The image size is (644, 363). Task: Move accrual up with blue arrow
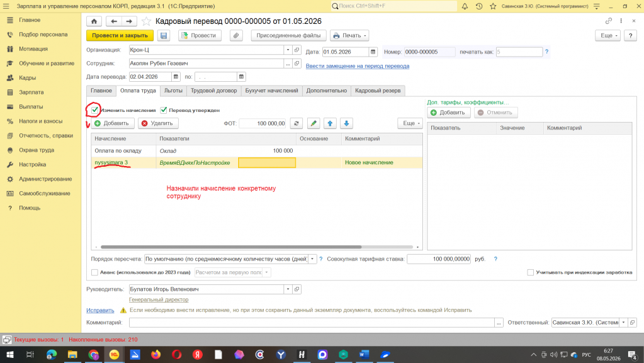330,123
